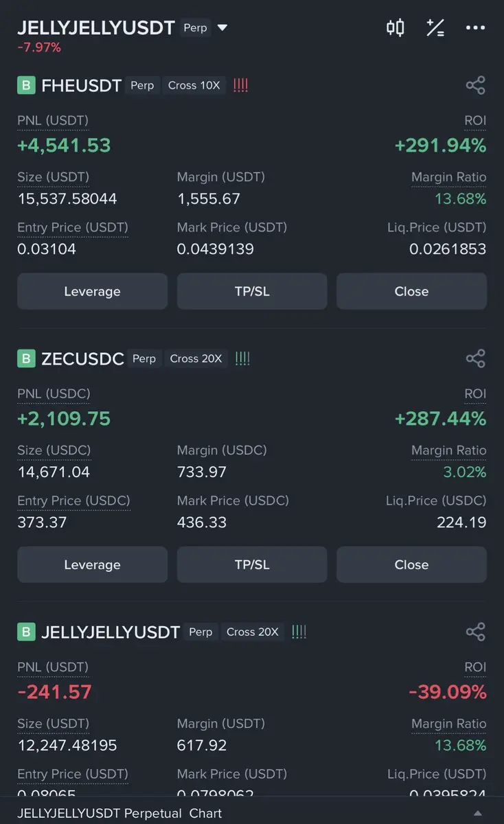
Task: Open the candlestick chart icon
Action: coord(395,28)
